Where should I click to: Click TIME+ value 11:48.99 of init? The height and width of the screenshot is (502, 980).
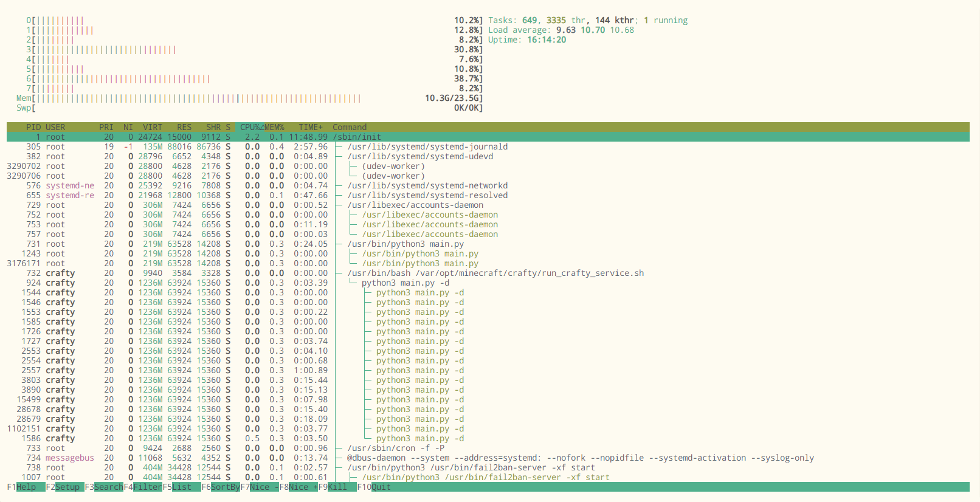308,137
